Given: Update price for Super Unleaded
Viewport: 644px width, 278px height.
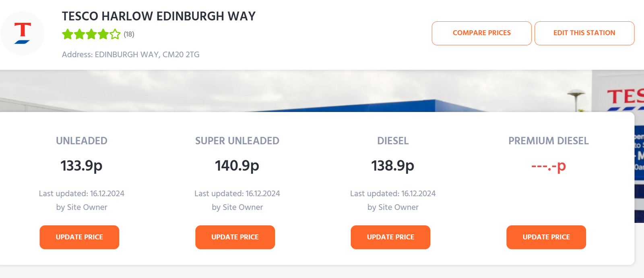Looking at the screenshot, I should [x=235, y=237].
